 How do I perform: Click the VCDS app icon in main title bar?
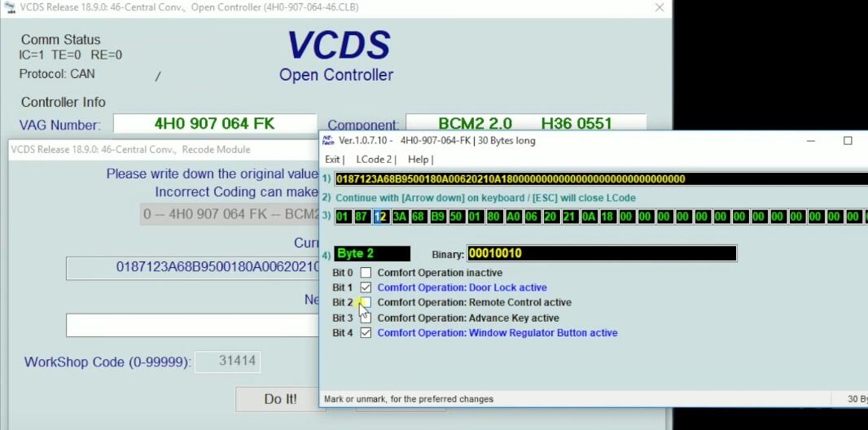[x=10, y=7]
